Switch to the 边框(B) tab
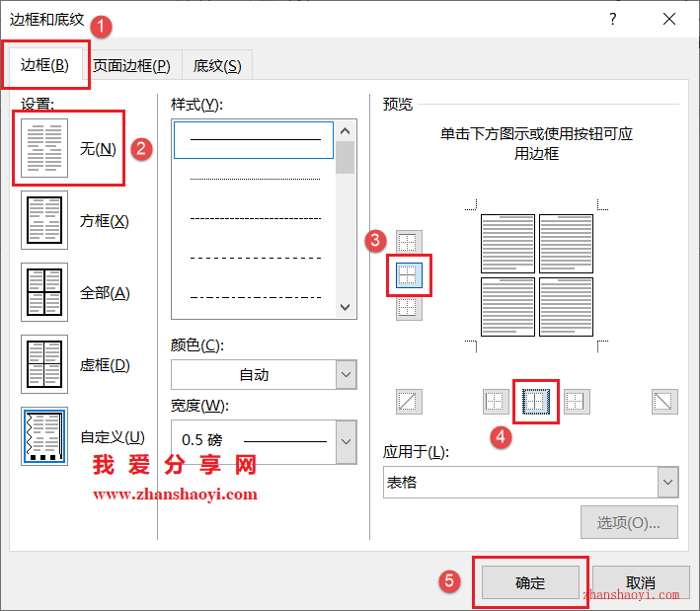 point(44,65)
